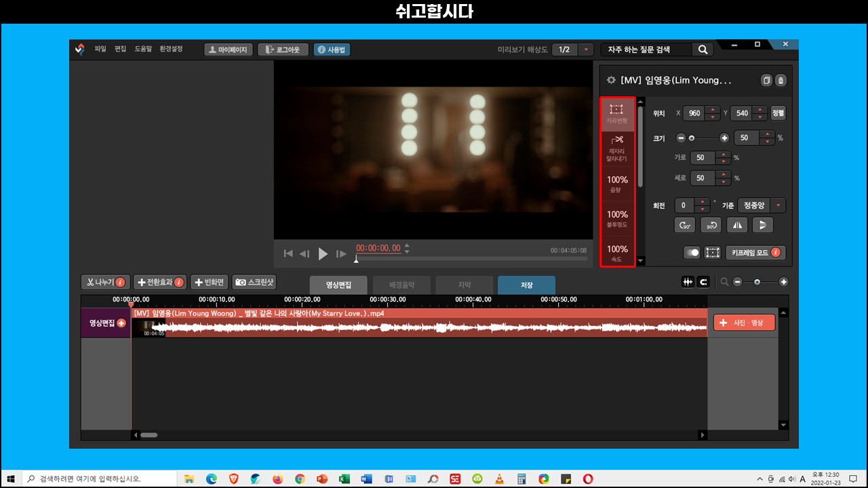Viewport: 868px width, 488px height.
Task: Click the 스크린샷 screenshot button
Action: (x=254, y=282)
